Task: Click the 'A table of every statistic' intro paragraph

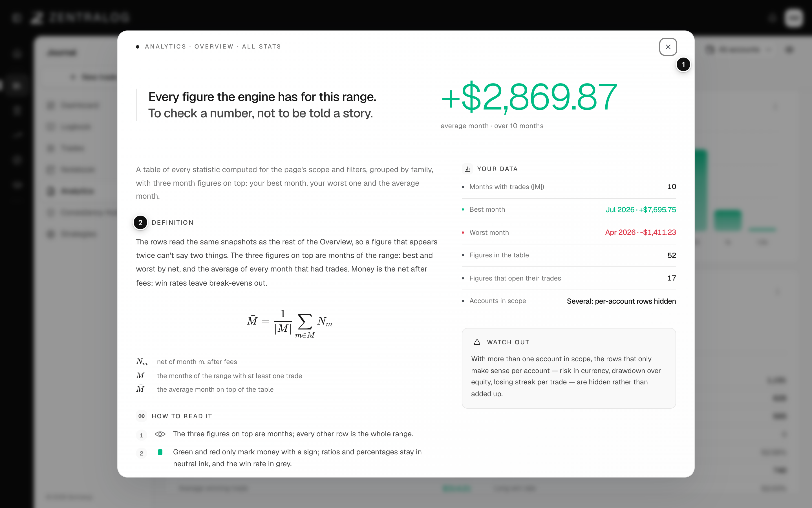Action: [x=284, y=183]
